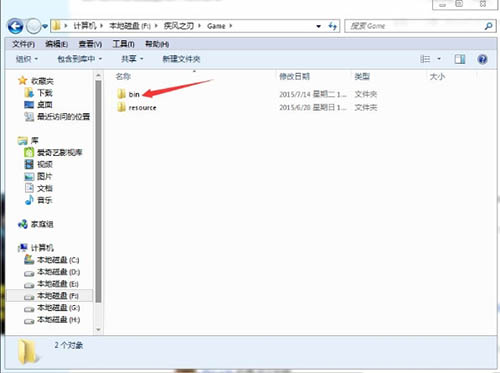Sort by the 类型 column header
The image size is (500, 373).
coord(362,76)
